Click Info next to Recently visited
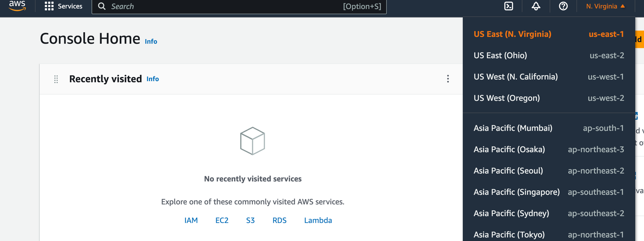The image size is (644, 241). [x=153, y=79]
